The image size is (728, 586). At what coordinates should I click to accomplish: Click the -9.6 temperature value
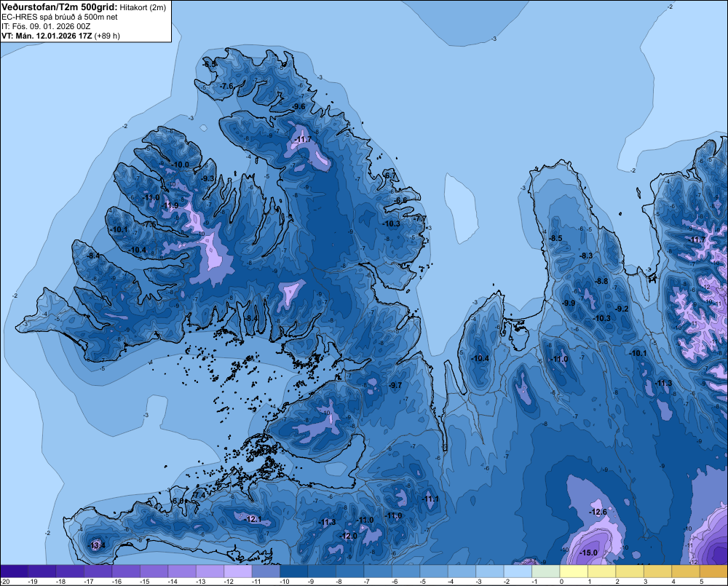click(299, 106)
